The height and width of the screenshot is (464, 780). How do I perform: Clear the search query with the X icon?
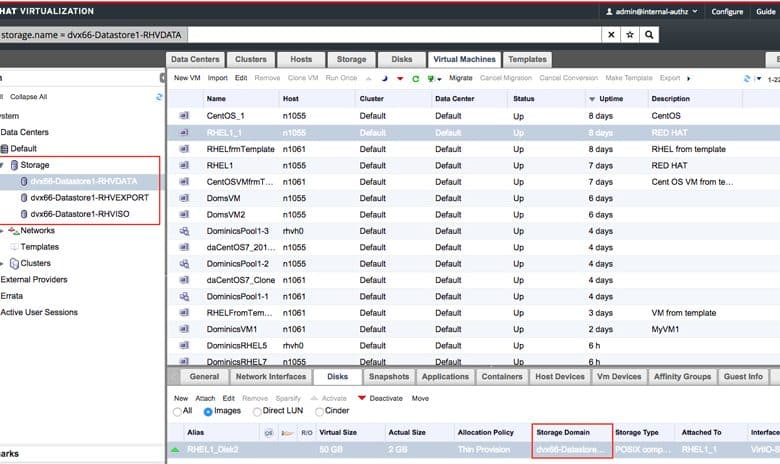tap(611, 35)
